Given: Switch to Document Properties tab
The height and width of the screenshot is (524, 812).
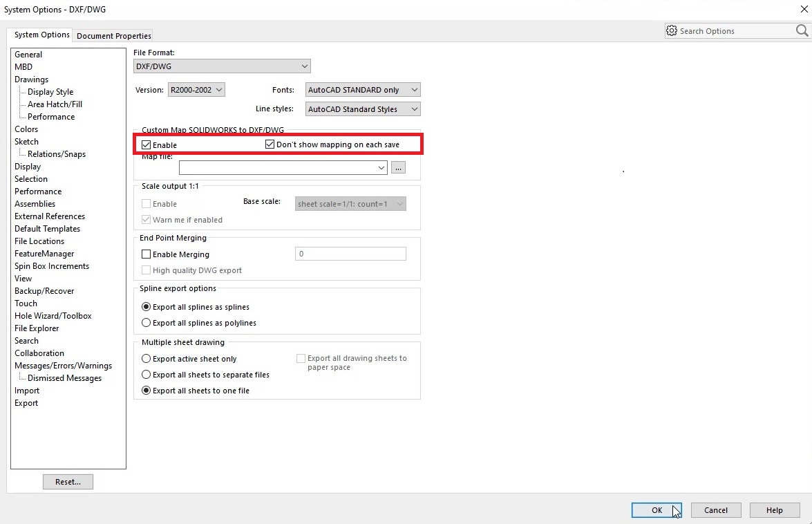Looking at the screenshot, I should click(x=114, y=36).
